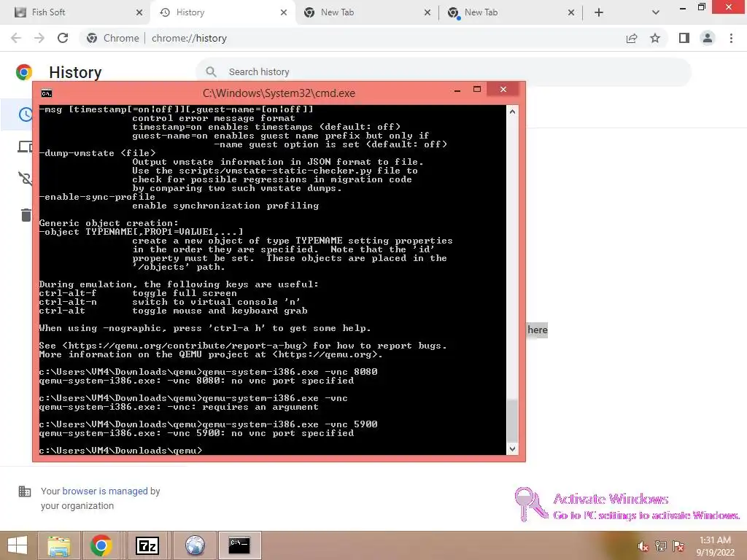Viewport: 747px width, 560px height.
Task: Open Chrome from the taskbar
Action: click(101, 545)
